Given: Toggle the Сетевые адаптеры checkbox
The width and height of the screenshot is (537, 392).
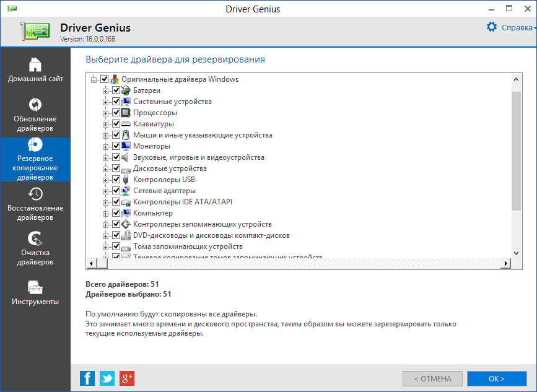Looking at the screenshot, I should point(116,190).
